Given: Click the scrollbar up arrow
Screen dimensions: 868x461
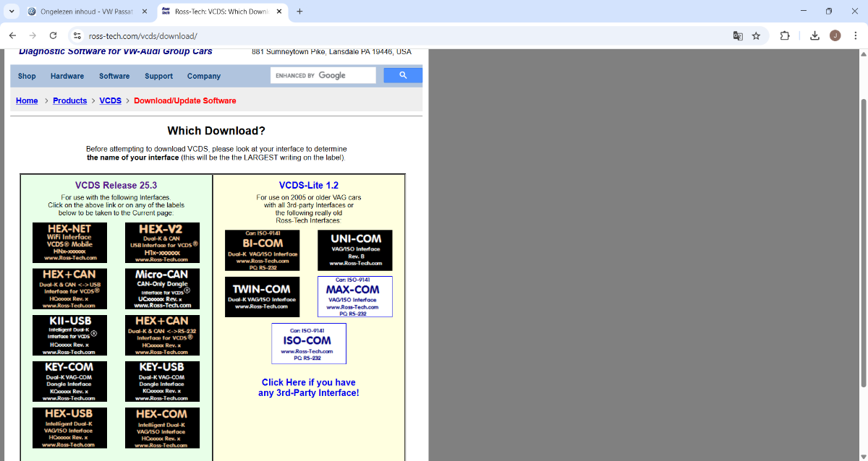Looking at the screenshot, I should point(863,54).
